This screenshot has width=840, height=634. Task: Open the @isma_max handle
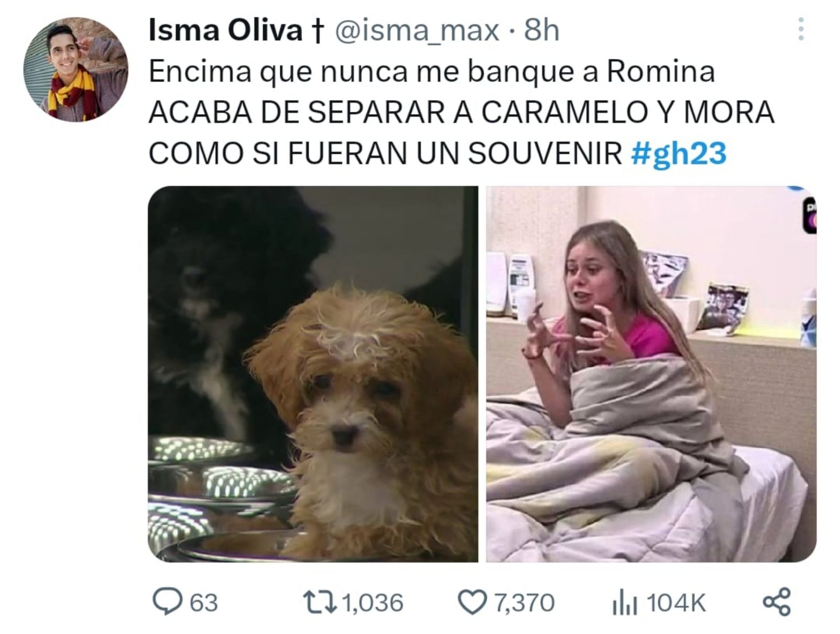click(416, 31)
